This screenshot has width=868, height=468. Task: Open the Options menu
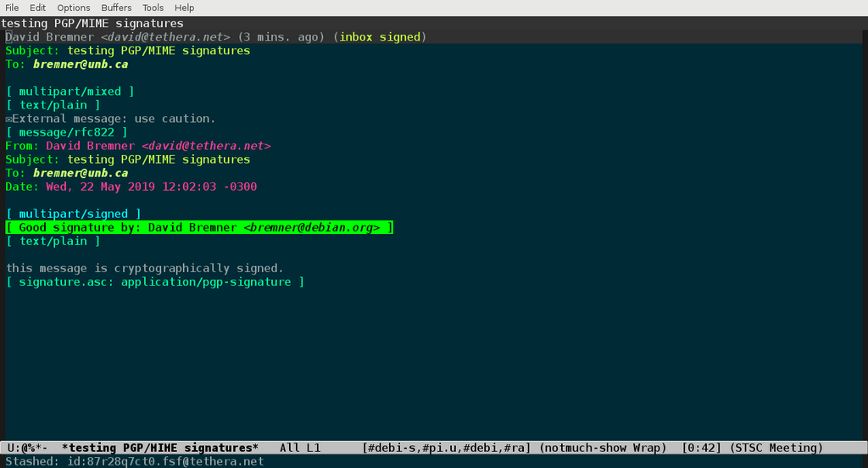74,8
